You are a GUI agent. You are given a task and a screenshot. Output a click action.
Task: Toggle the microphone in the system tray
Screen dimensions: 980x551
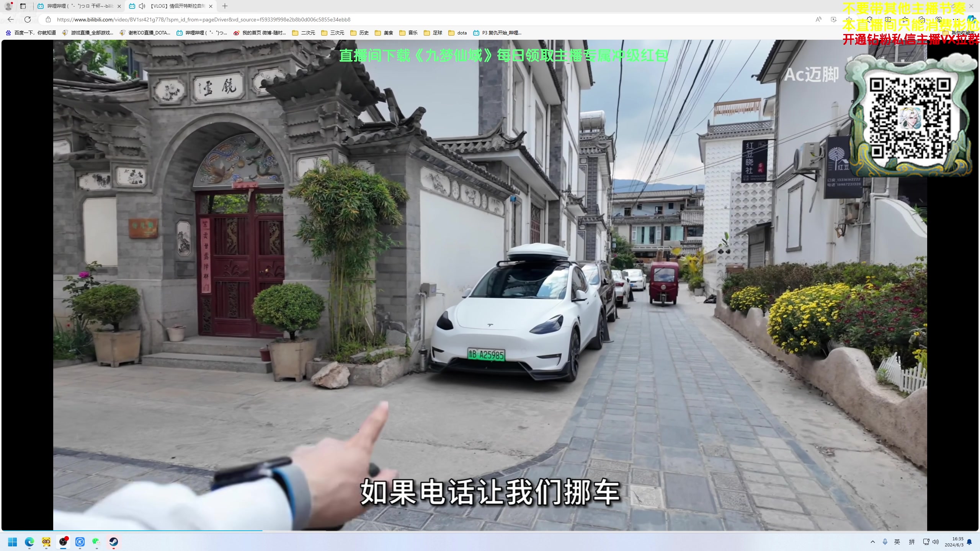point(885,542)
